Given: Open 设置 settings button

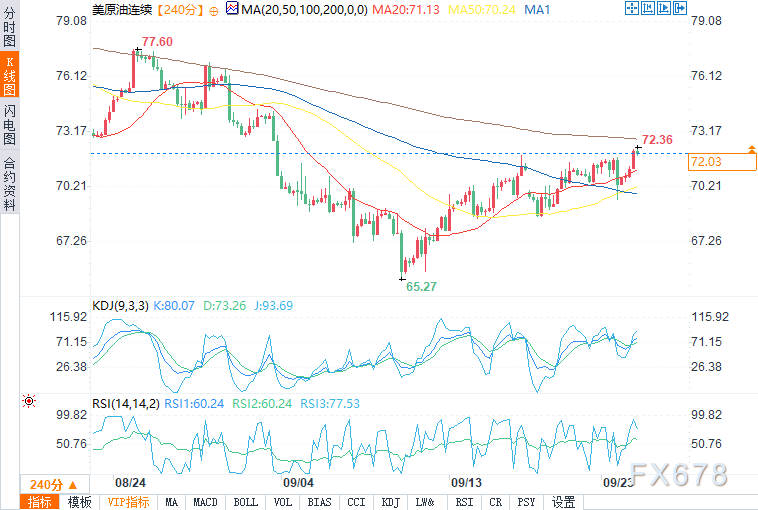Looking at the screenshot, I should (x=563, y=502).
